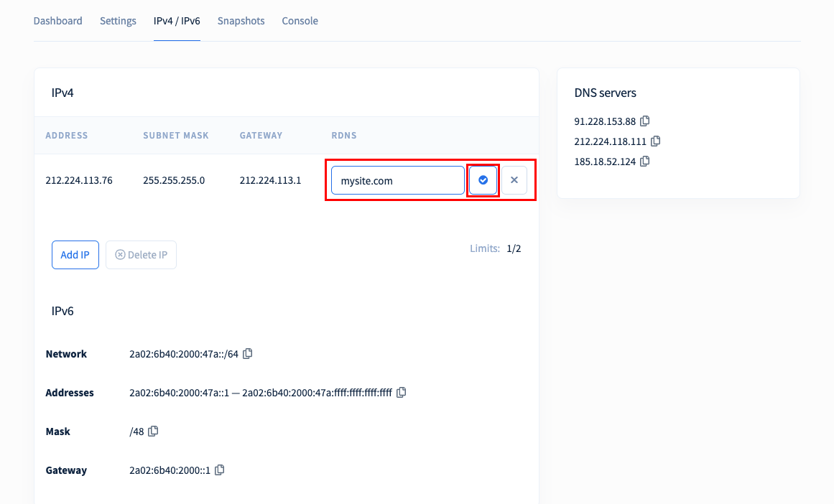The height and width of the screenshot is (504, 834).
Task: Click the DNS servers heading
Action: 606,93
